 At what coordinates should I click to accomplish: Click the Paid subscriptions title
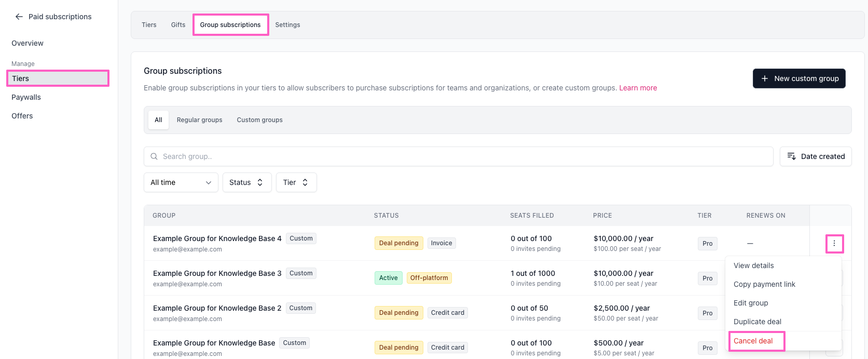60,17
